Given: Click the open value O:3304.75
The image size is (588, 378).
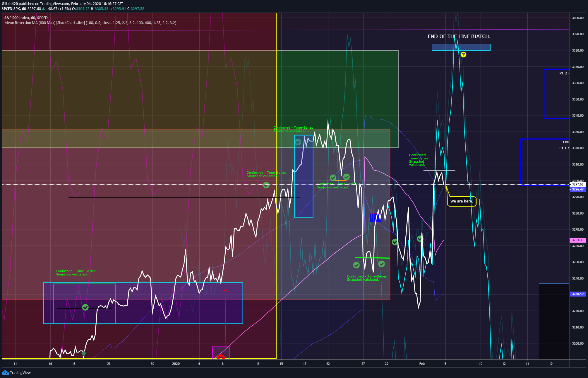Looking at the screenshot, I should pos(81,8).
